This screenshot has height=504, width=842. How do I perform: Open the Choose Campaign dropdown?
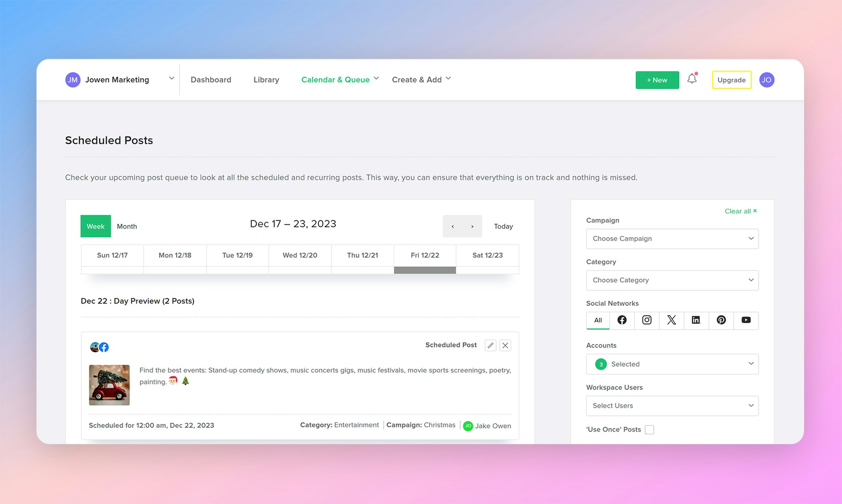(x=672, y=239)
